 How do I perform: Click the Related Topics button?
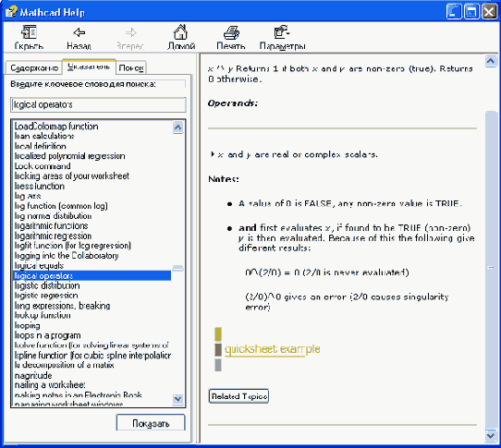(x=238, y=396)
